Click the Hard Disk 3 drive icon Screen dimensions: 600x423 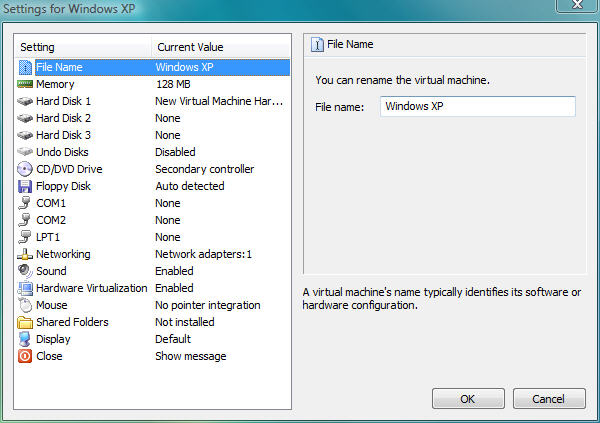25,135
